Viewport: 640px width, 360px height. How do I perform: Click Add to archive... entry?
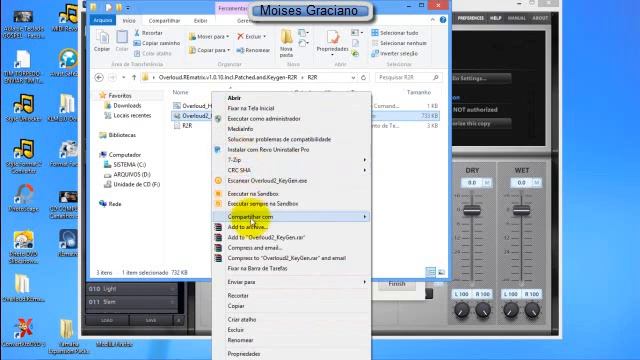(247, 227)
